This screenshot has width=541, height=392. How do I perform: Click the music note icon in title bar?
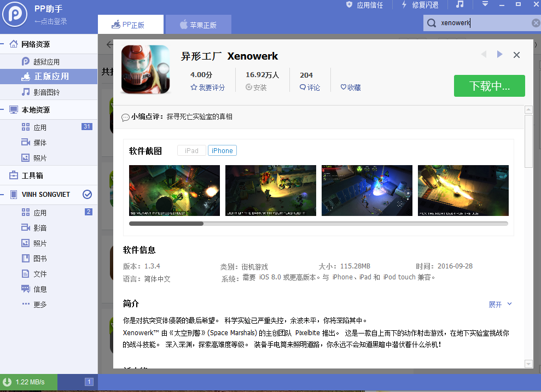tap(459, 5)
